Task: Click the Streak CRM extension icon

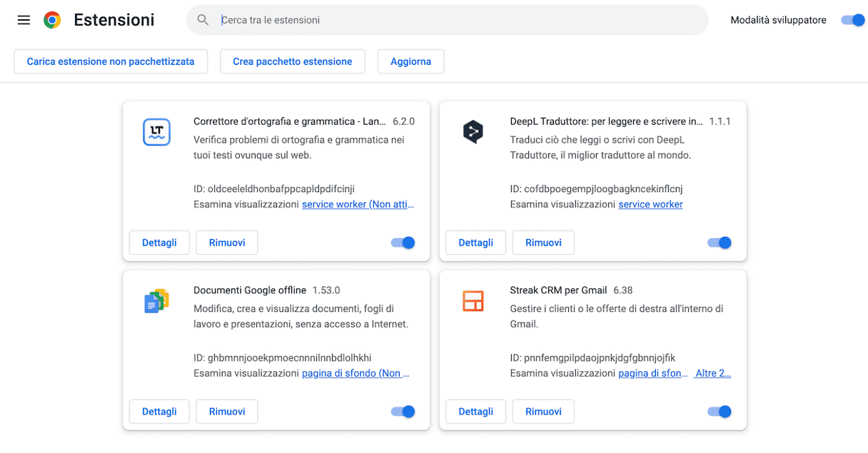Action: 473,301
